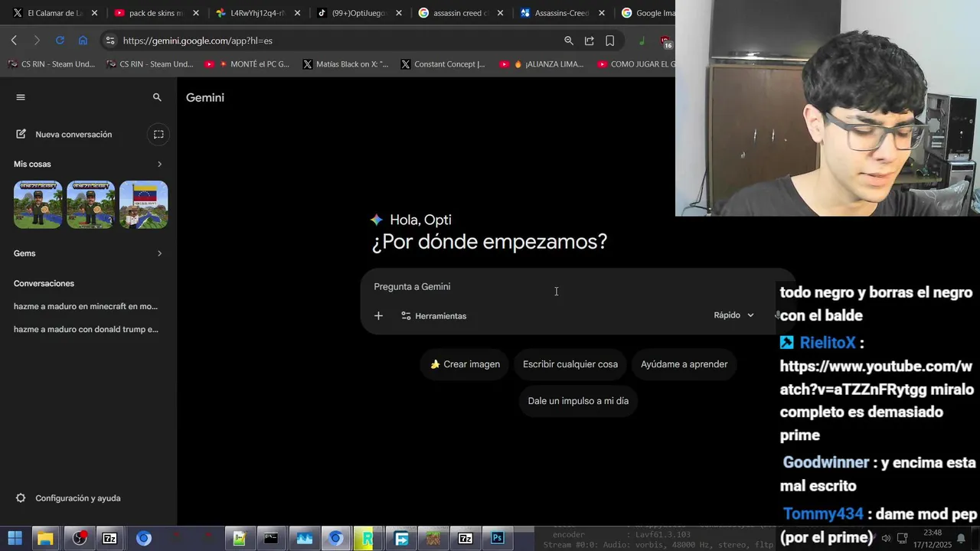Close the pack de skins tab
The width and height of the screenshot is (980, 551).
(196, 13)
